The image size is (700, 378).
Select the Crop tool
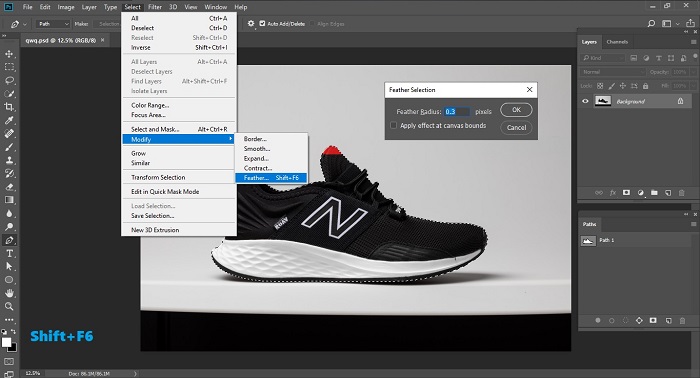[9, 107]
